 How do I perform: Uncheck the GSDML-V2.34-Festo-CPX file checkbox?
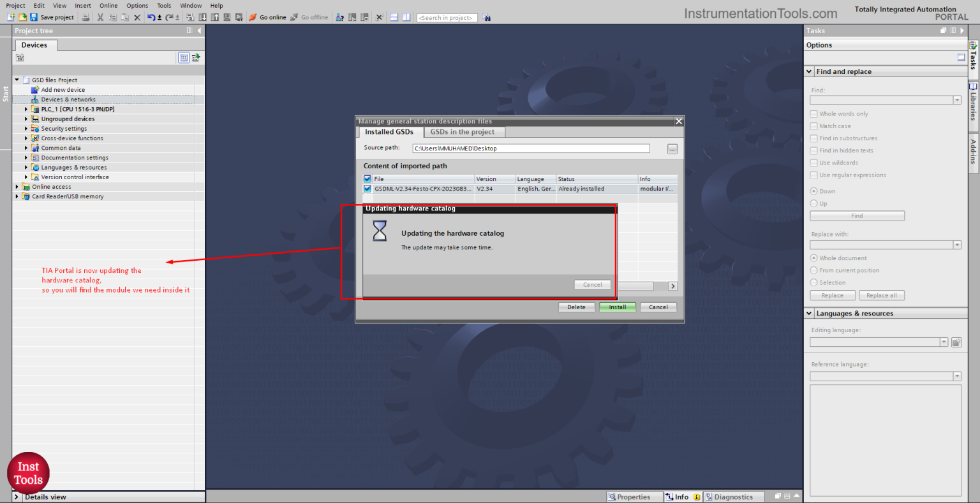coord(367,189)
